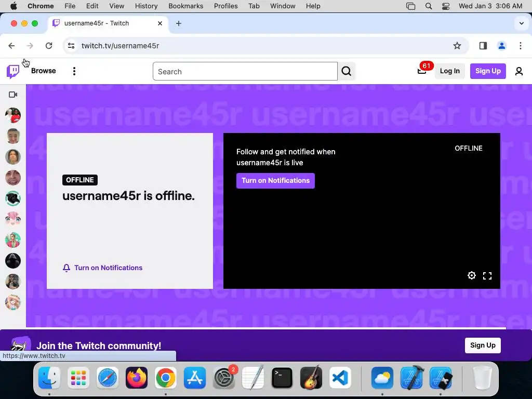The width and height of the screenshot is (532, 399).
Task: Open Xcode from the dock
Action: click(411, 378)
